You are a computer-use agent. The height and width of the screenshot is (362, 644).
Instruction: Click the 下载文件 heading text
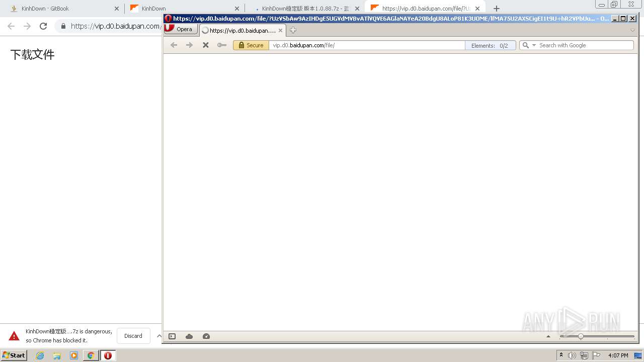coord(32,55)
